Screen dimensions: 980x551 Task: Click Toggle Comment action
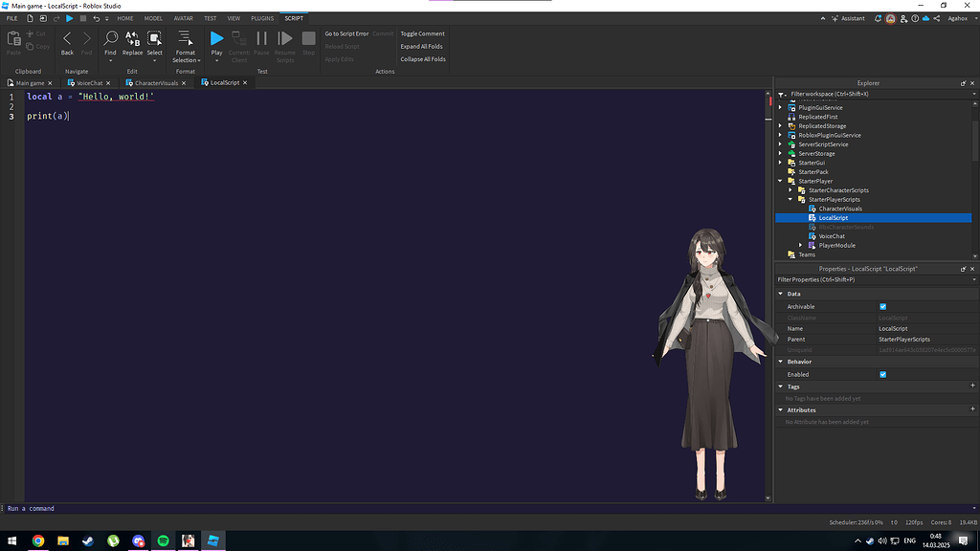click(422, 33)
